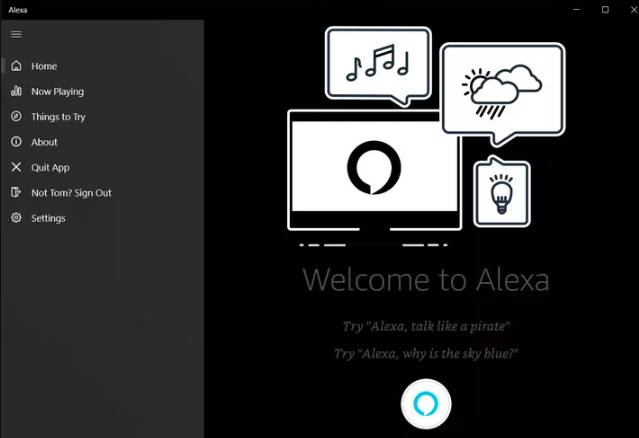This screenshot has width=639, height=438.
Task: Click the weather cloud speech bubble
Action: pos(503,93)
